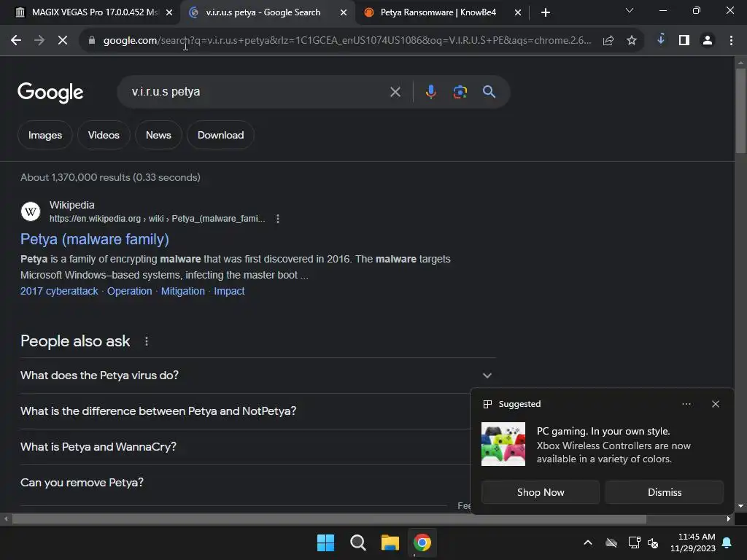Go to Google homepage logo
The image size is (747, 560).
tap(50, 93)
